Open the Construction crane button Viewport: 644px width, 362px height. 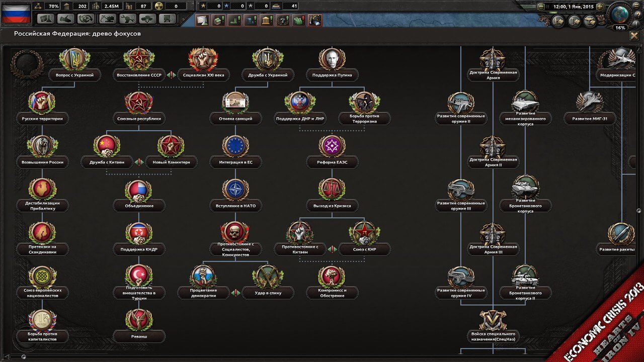107,19
